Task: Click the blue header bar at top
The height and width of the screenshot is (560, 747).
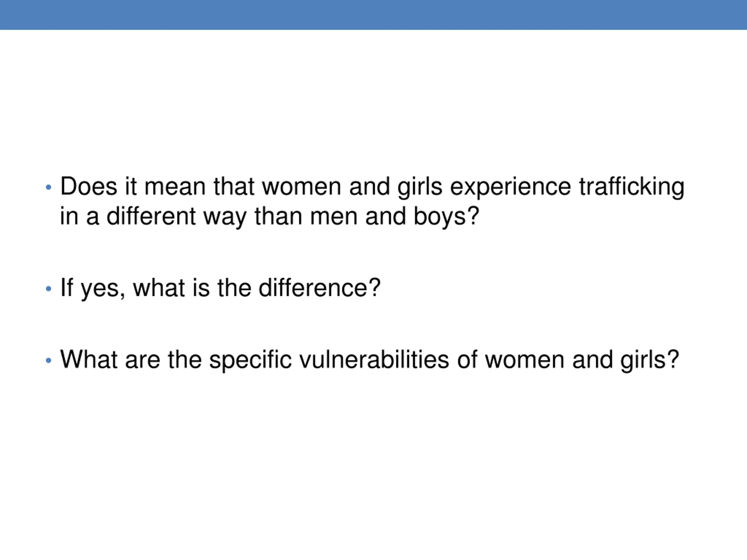Action: [373, 15]
